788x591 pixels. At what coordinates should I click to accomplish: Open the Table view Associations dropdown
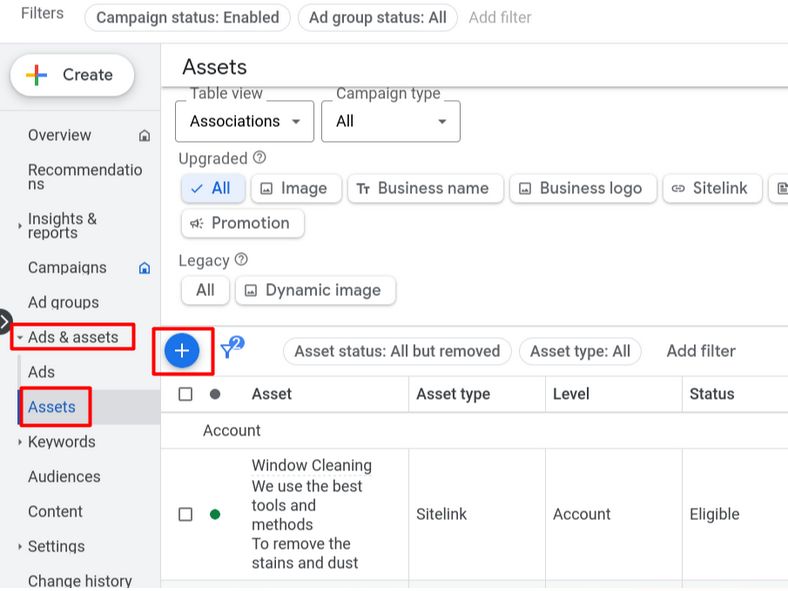coord(245,121)
